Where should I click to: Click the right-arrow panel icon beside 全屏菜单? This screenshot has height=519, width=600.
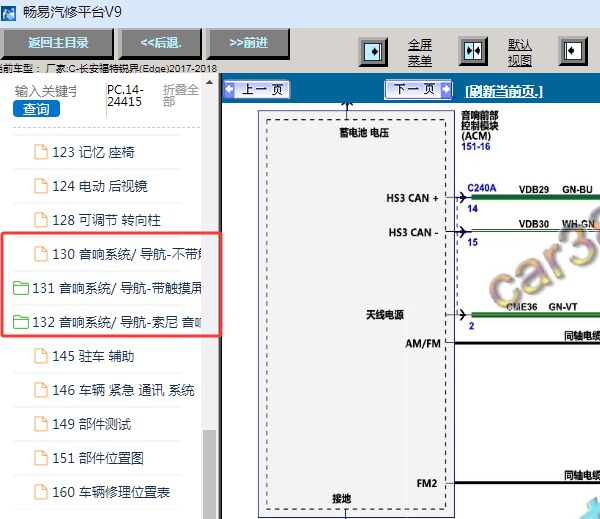coord(373,51)
